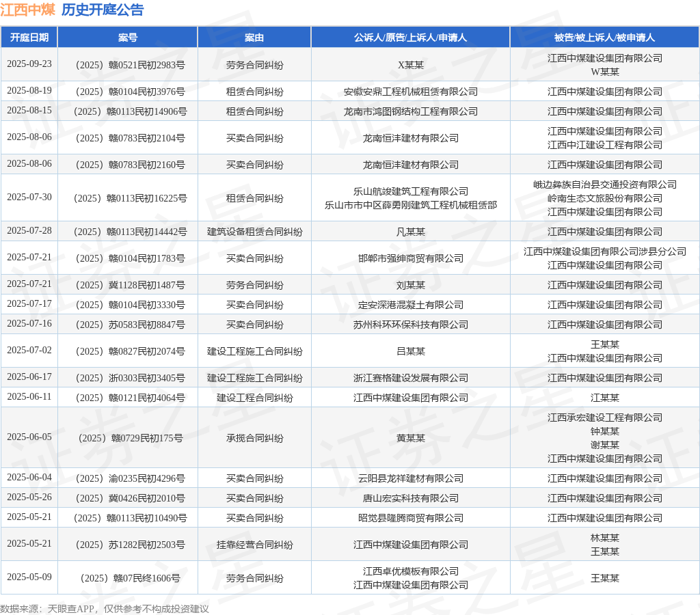This screenshot has height=615, width=700.
Task: Click the hearing date 2025-07-17
Action: [x=29, y=303]
